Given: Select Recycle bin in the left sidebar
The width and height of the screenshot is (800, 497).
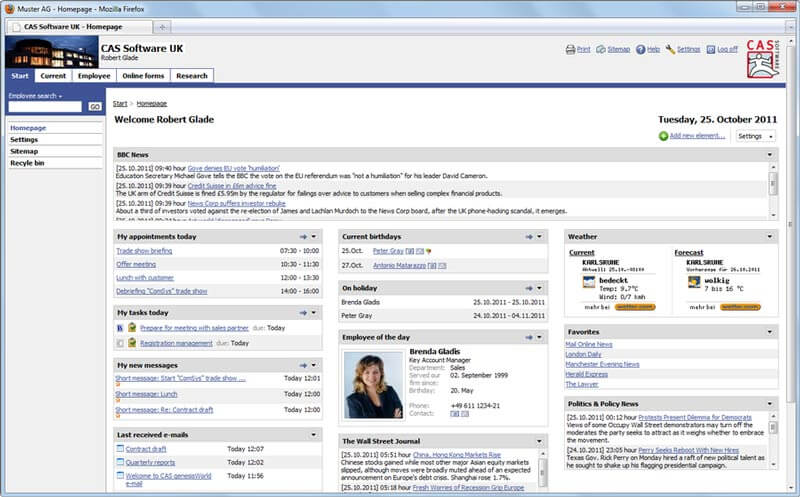Looking at the screenshot, I should [27, 163].
